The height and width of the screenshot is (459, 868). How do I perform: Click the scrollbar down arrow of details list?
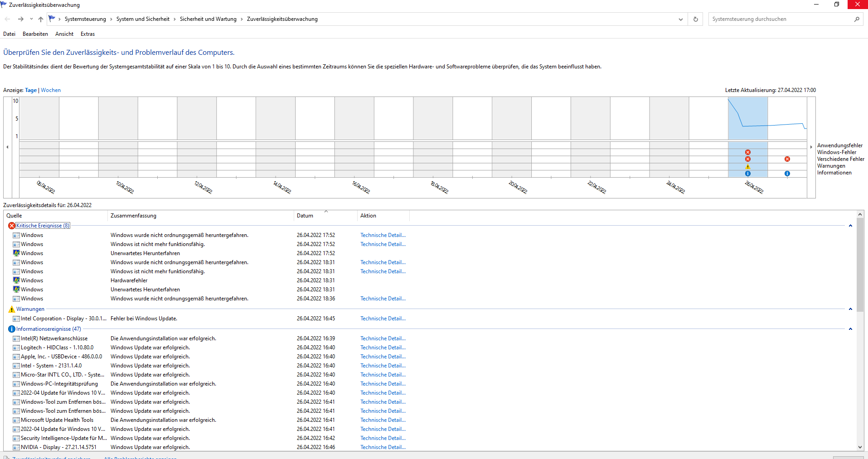860,447
